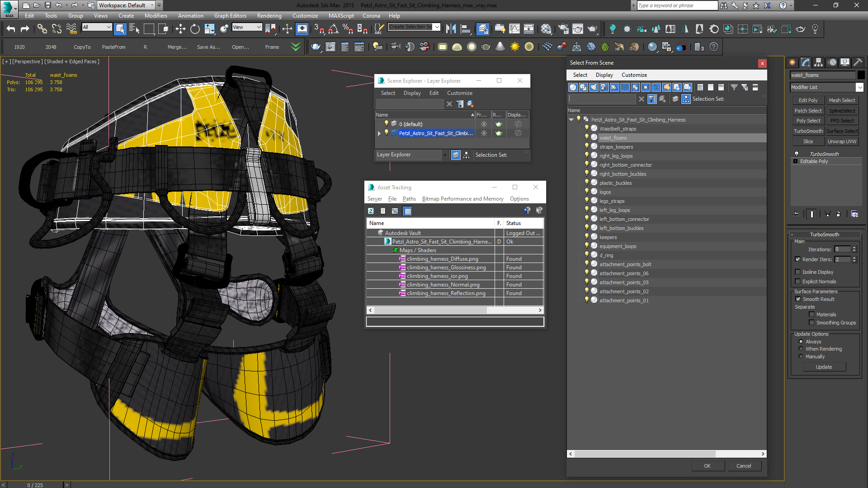The height and width of the screenshot is (488, 868).
Task: Collapse the Petzl harness group in Select From Scene
Action: click(x=571, y=120)
